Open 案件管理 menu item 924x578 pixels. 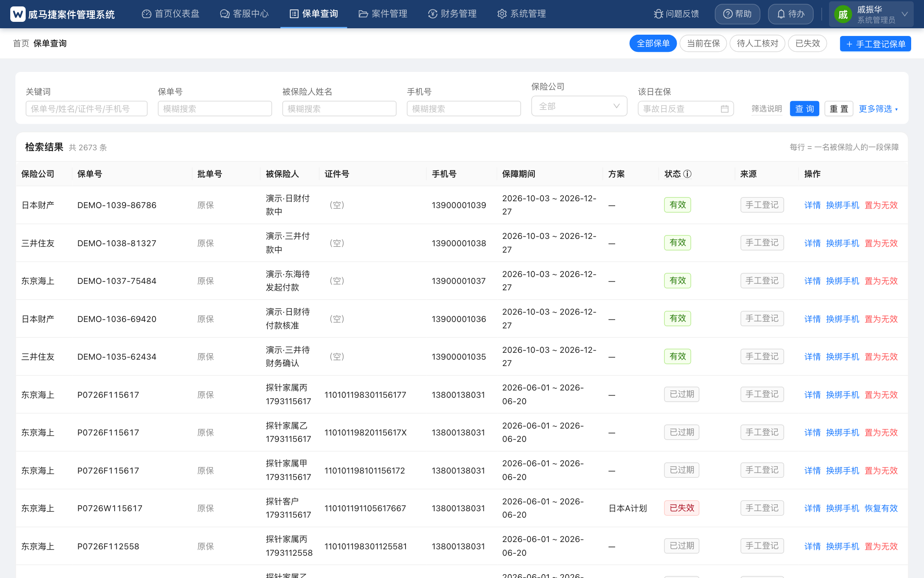(x=383, y=14)
